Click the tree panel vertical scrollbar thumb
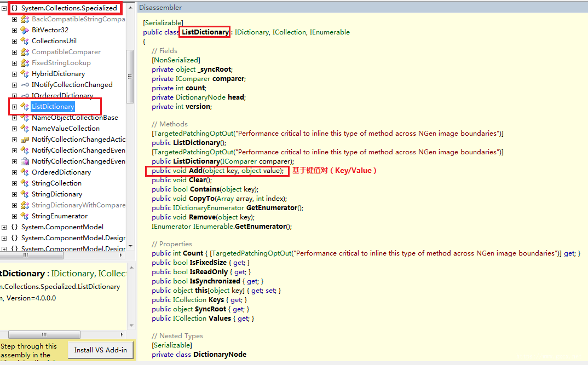 (x=130, y=77)
